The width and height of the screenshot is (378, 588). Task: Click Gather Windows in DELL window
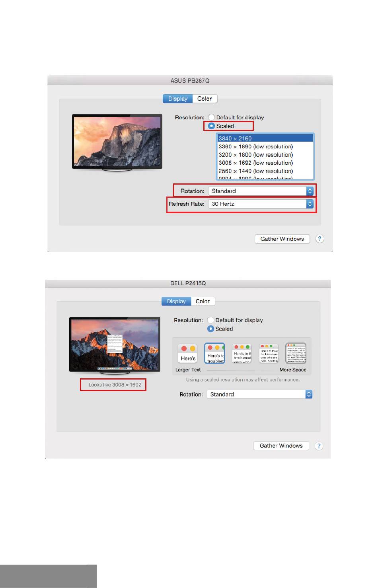281,446
